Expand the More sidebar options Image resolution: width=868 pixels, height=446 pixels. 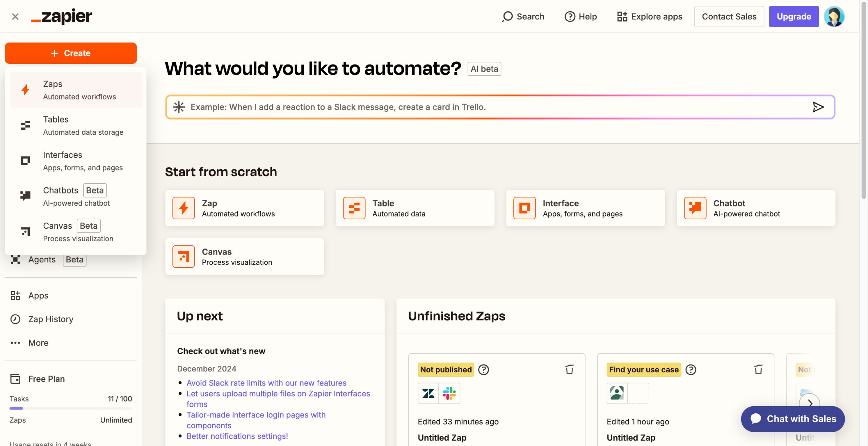click(x=38, y=343)
